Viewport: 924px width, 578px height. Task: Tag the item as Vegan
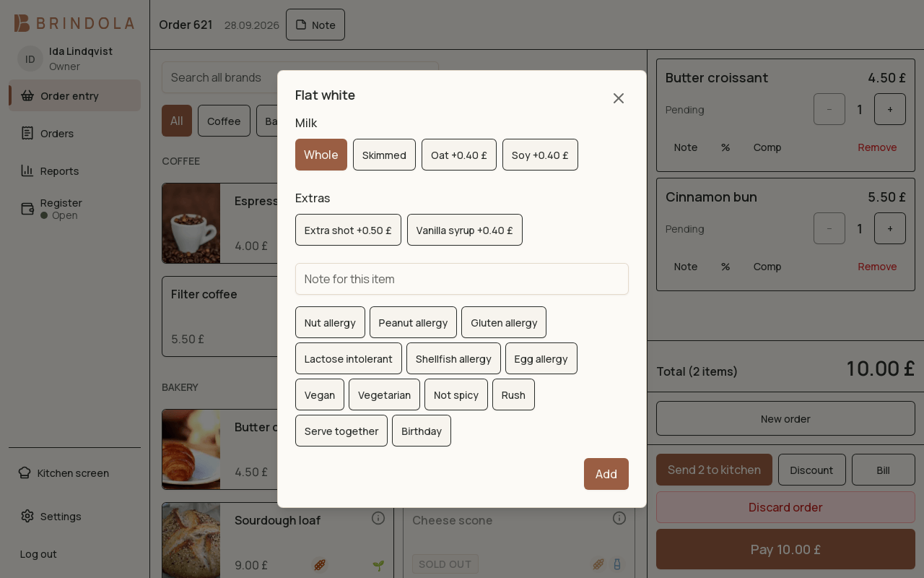[320, 394]
